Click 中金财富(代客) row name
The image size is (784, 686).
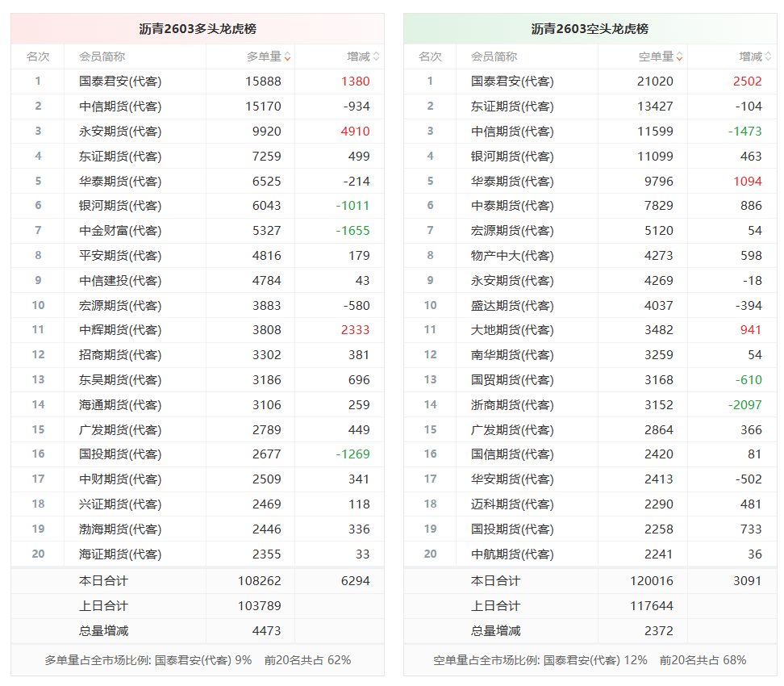120,231
